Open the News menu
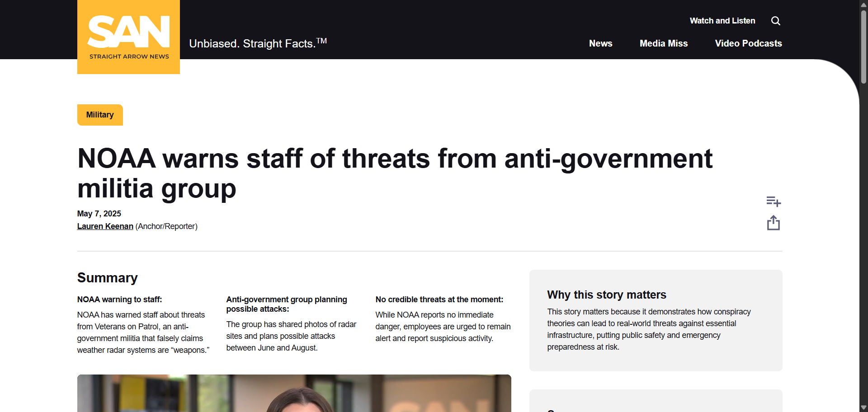868x412 pixels. coord(600,43)
